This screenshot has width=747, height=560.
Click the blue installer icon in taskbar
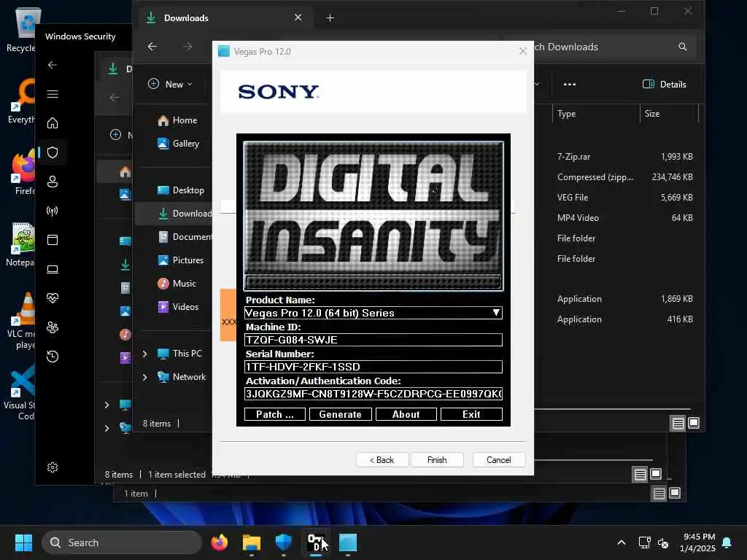coord(348,542)
